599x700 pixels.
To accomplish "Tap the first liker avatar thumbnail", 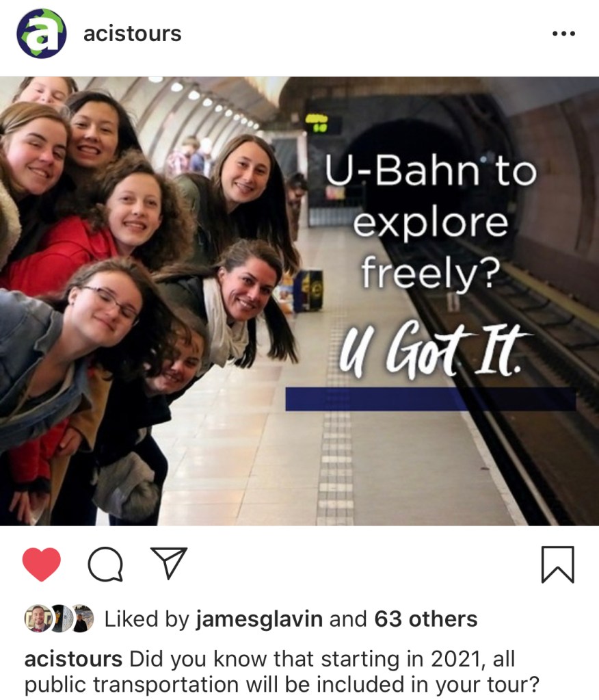I will [x=38, y=619].
